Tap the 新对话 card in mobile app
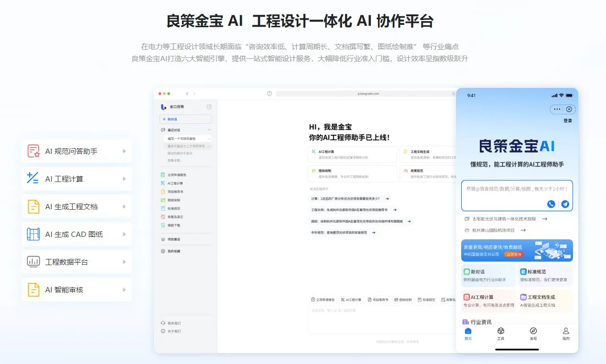The image size is (606, 364). (x=488, y=276)
